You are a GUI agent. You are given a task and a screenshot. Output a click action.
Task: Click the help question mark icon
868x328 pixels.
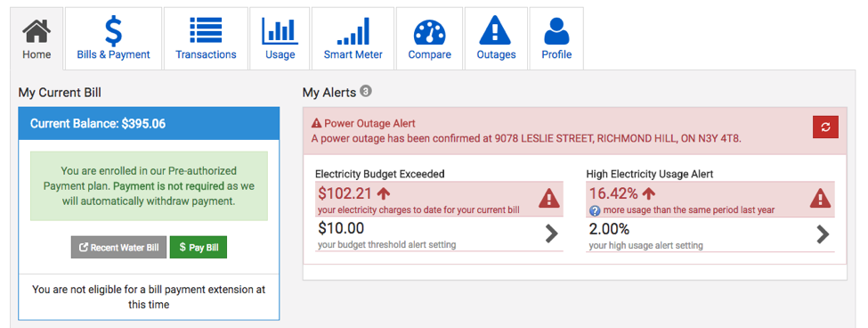tap(595, 210)
